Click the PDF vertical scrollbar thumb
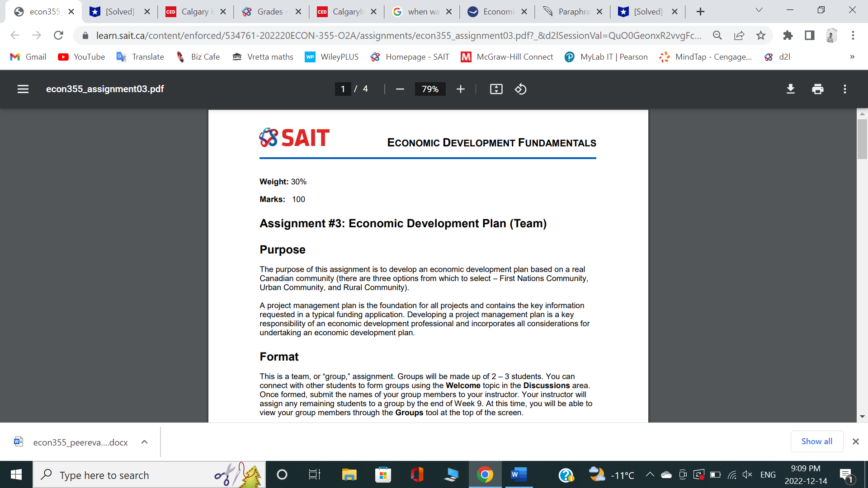 tap(862, 139)
